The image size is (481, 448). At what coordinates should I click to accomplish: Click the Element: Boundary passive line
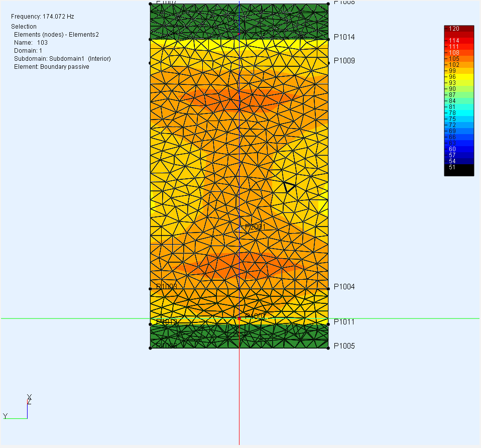(x=52, y=67)
